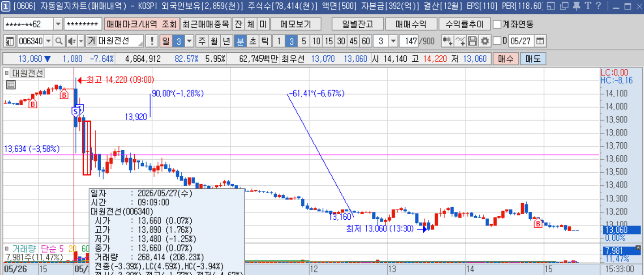Screen dimensions: 644x275
Task: Toggle the D checkbox beside the date
Action: pyautogui.click(x=497, y=41)
